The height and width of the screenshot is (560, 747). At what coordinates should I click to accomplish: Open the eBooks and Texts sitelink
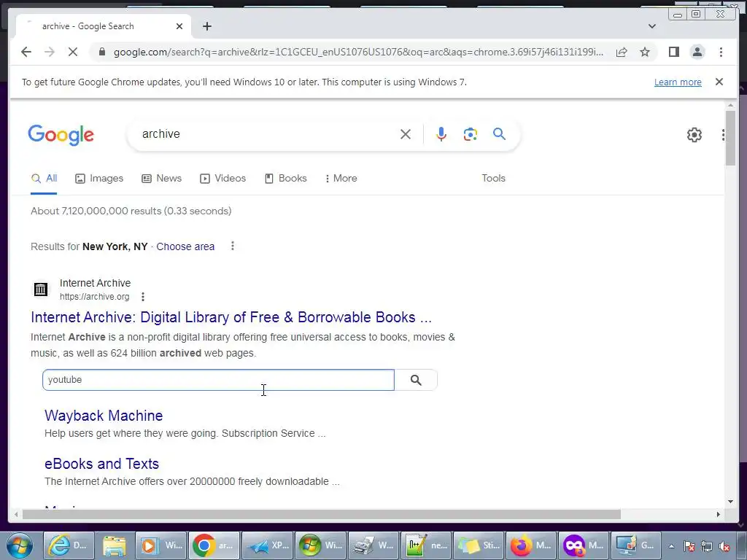click(102, 464)
